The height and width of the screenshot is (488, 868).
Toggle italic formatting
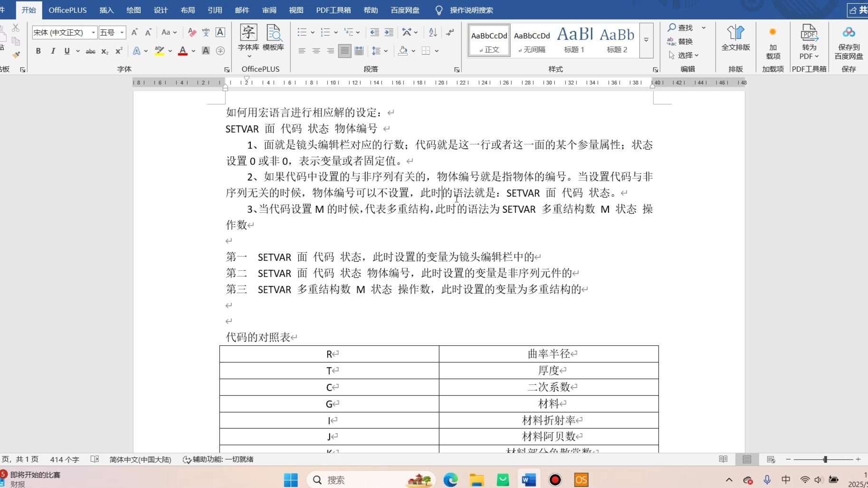(53, 51)
